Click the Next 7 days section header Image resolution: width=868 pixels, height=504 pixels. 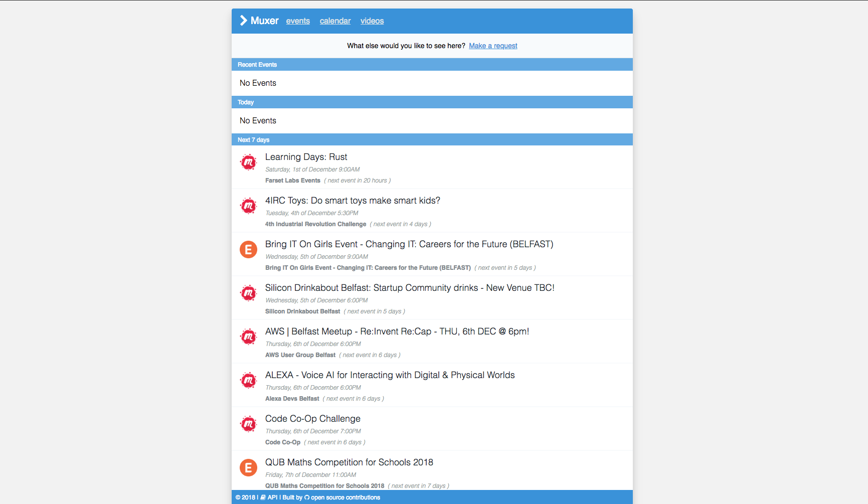click(x=432, y=140)
